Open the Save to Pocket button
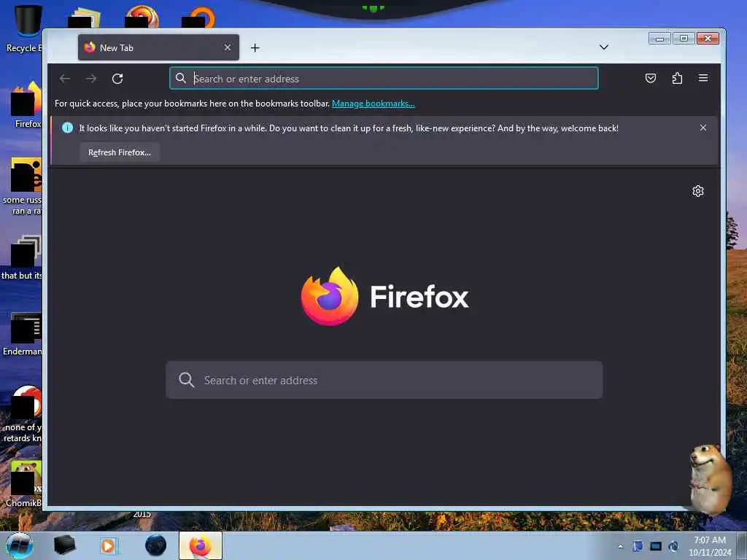This screenshot has height=560, width=747. (650, 78)
